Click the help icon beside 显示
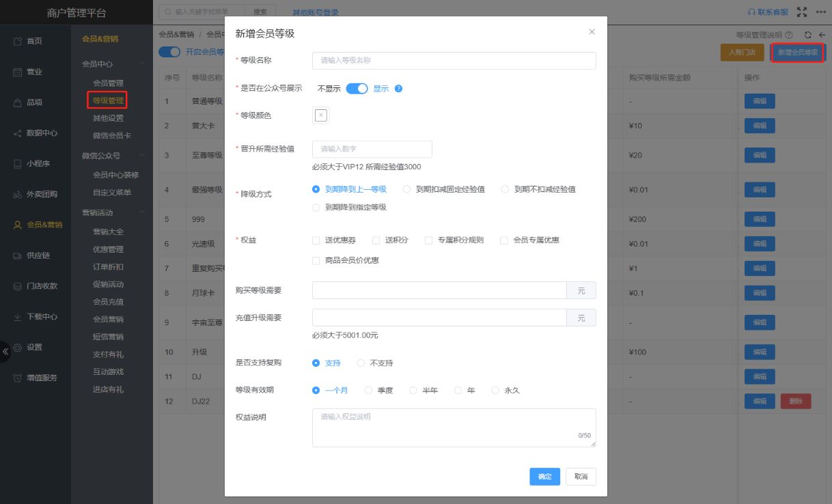The height and width of the screenshot is (504, 832). (x=399, y=89)
